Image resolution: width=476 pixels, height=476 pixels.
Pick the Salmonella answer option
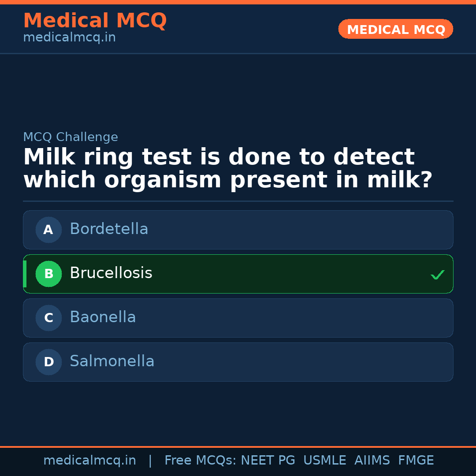(238, 362)
